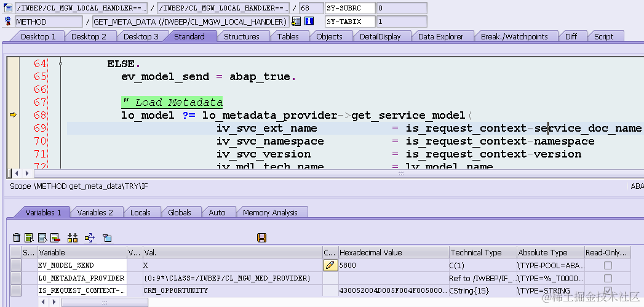Click the Absolute Type column header
This screenshot has height=307, width=644.
[x=551, y=252]
